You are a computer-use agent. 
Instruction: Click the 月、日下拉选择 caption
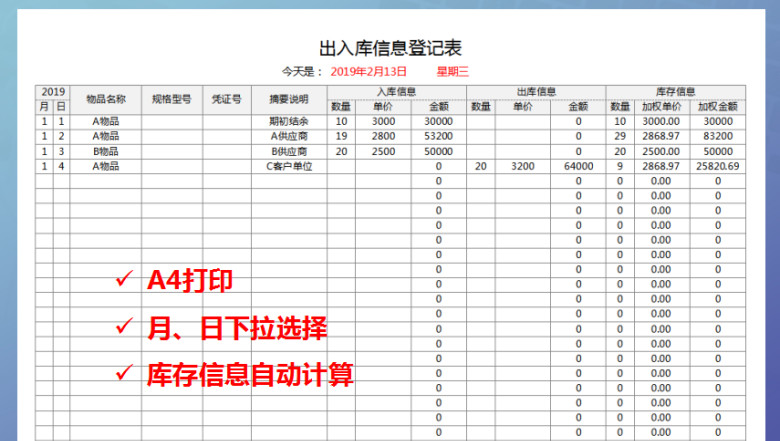pyautogui.click(x=237, y=328)
